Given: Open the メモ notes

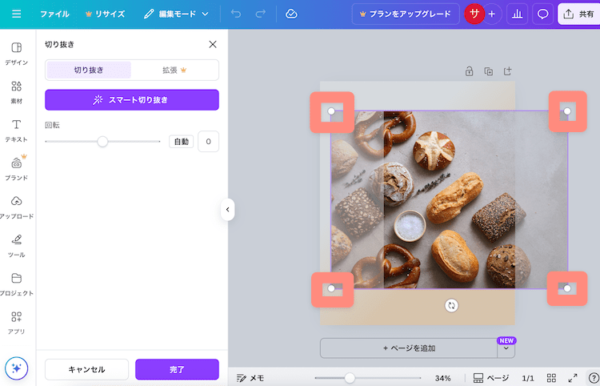Looking at the screenshot, I should (251, 378).
